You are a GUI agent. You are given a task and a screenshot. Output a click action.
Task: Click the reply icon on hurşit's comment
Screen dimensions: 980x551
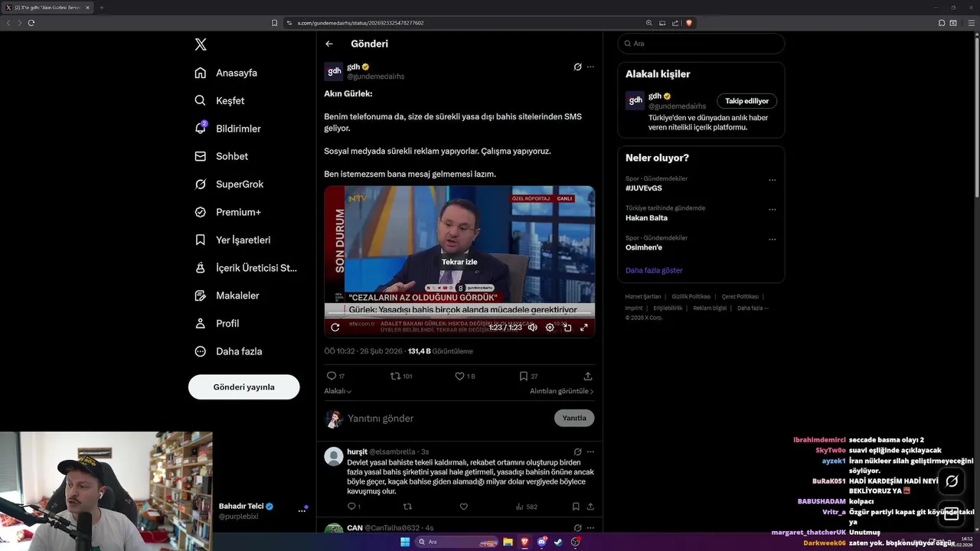pos(351,507)
